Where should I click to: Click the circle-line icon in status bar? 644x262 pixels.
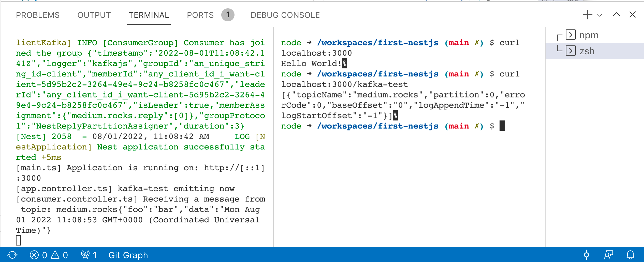587,255
